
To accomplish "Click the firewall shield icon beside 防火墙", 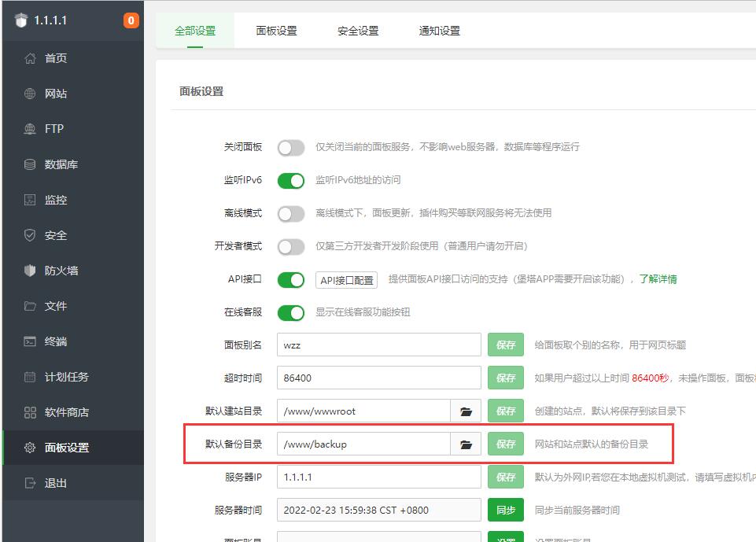I will pos(30,271).
